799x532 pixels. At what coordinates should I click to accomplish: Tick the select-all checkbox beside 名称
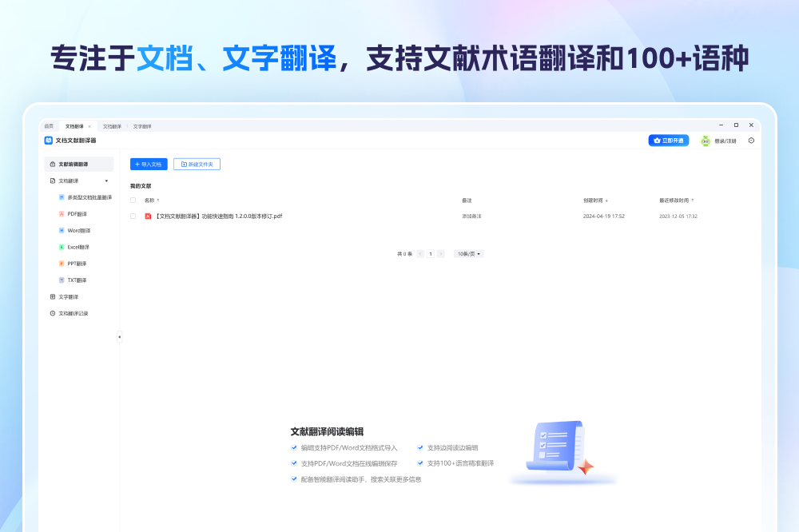point(133,200)
